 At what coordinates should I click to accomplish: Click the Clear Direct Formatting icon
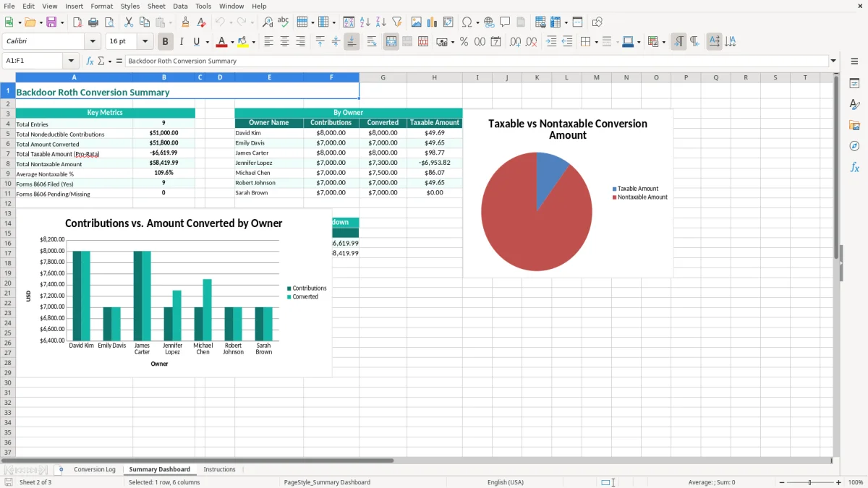point(202,22)
